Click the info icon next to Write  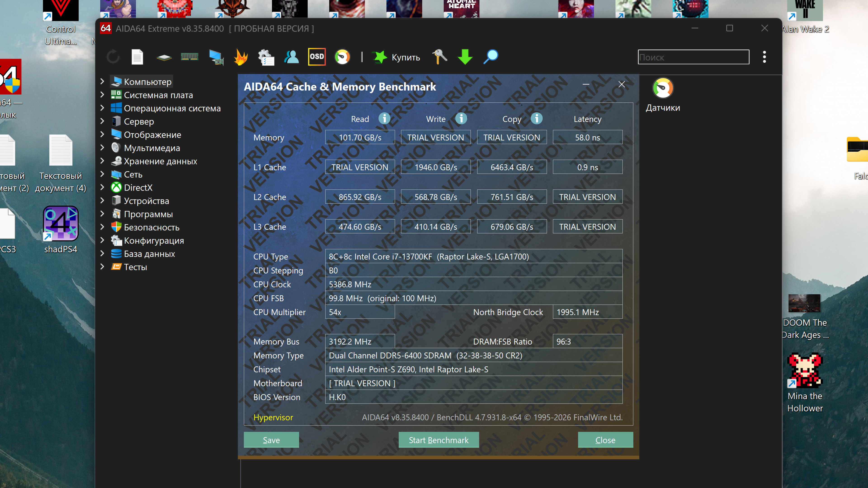461,119
